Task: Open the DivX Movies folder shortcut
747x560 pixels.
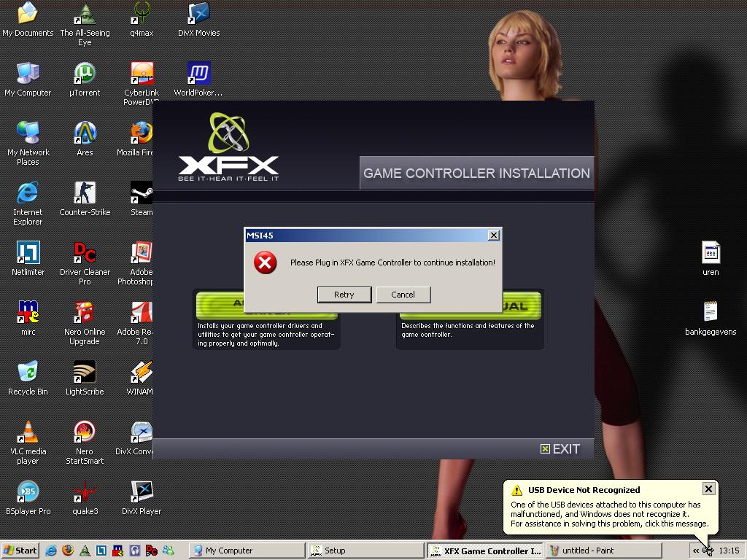Action: pos(198,15)
